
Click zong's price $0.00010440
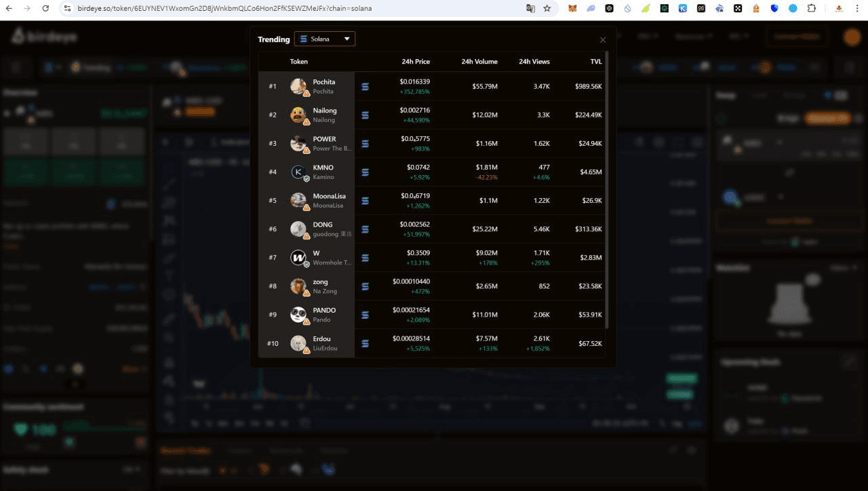pos(411,281)
